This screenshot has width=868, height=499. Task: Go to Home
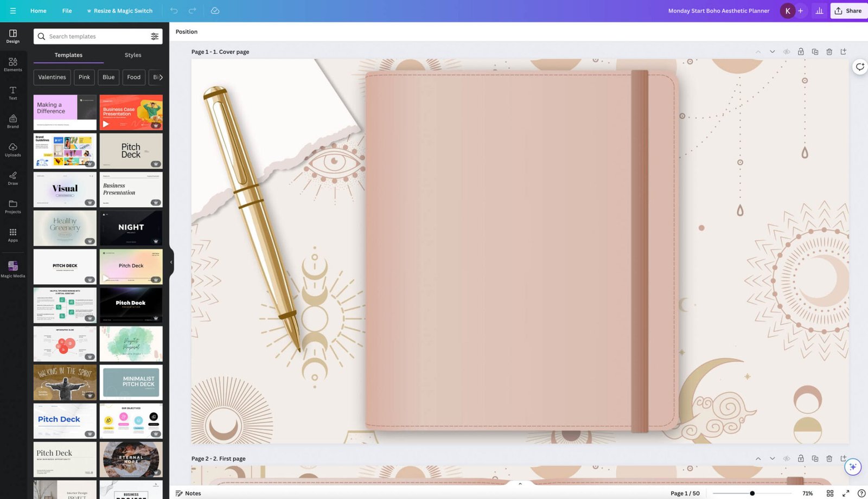coord(39,11)
